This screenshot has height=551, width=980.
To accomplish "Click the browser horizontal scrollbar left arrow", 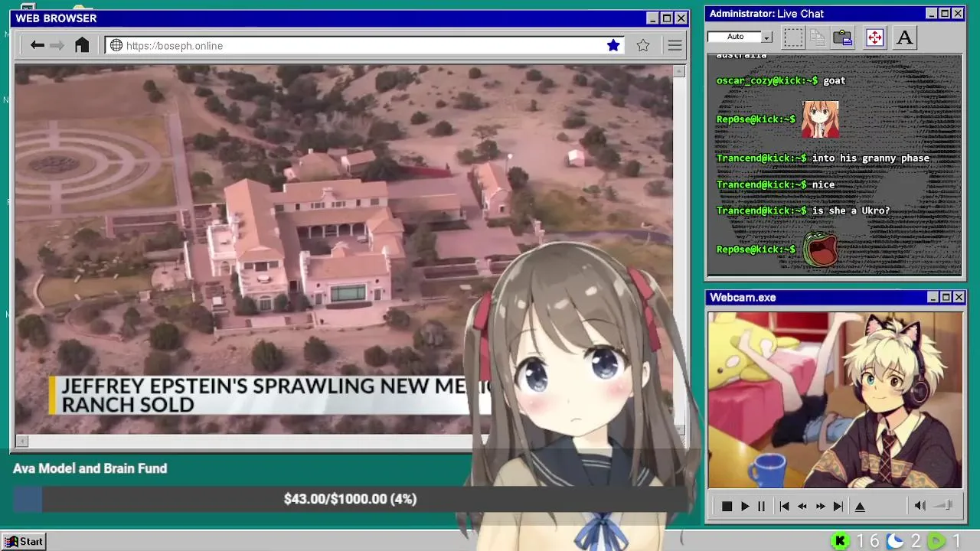I will pos(21,441).
